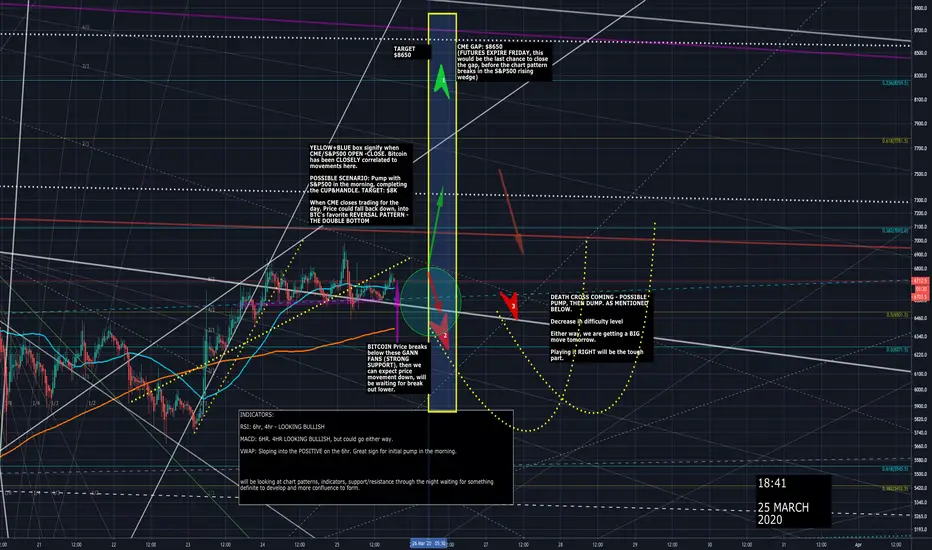Click the INDICATORS text box

pos(376,457)
